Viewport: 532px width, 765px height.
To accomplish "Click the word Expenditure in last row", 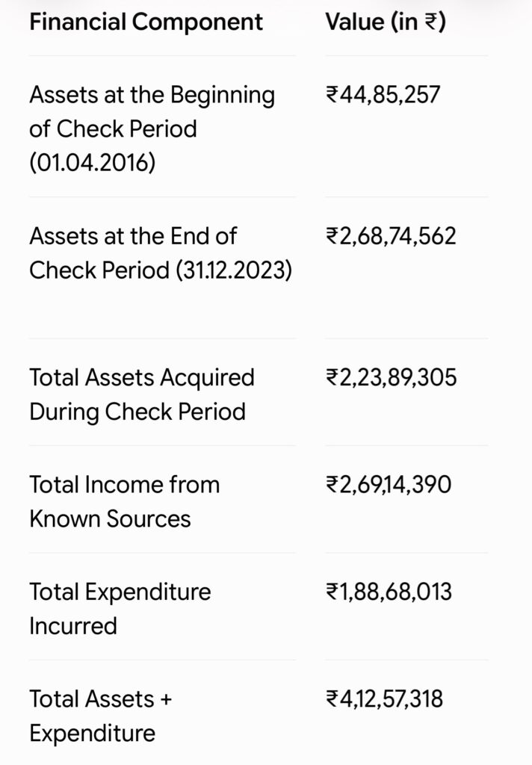I will point(92,734).
